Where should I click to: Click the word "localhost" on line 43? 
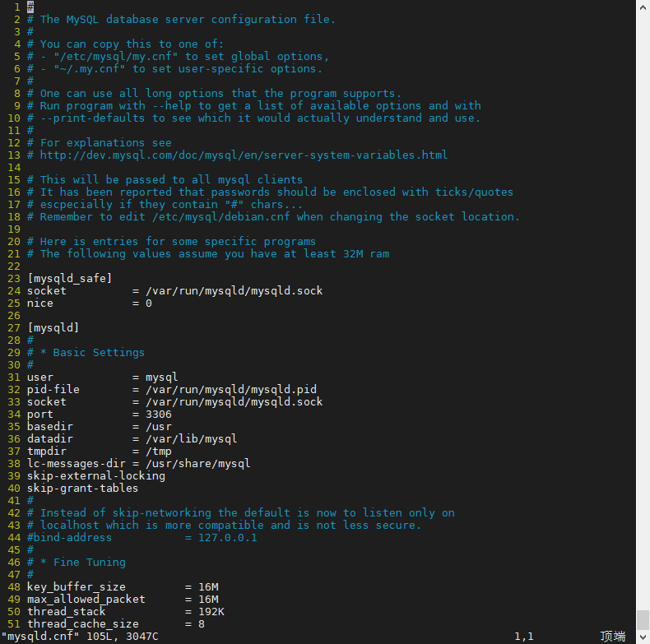point(69,526)
